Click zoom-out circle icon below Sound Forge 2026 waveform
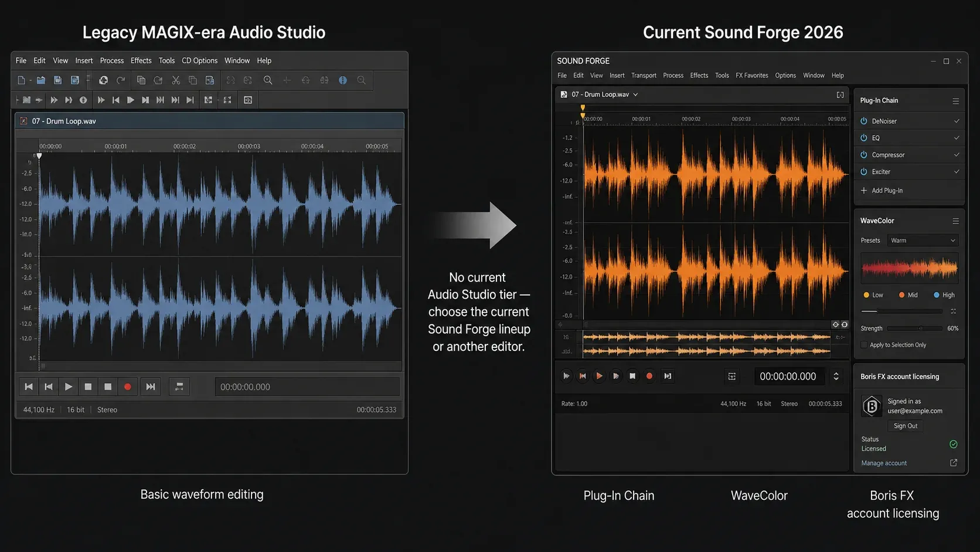Viewport: 980px width, 552px height. click(x=836, y=324)
